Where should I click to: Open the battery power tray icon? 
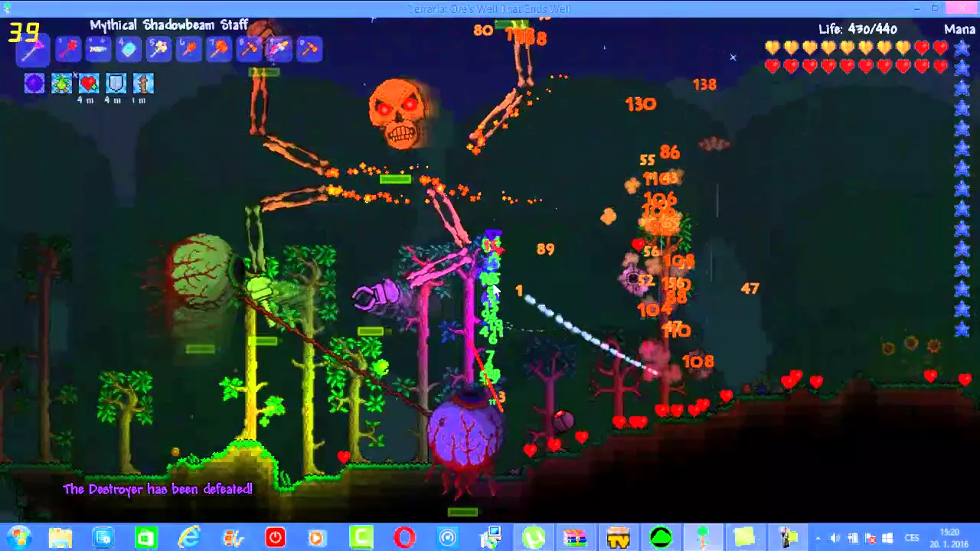[x=854, y=538]
